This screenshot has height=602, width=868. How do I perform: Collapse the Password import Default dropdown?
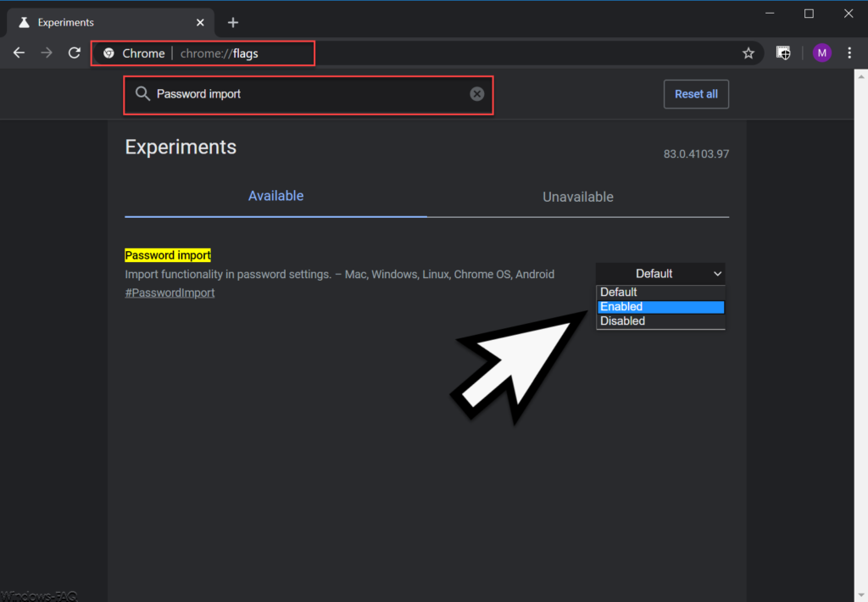(660, 274)
